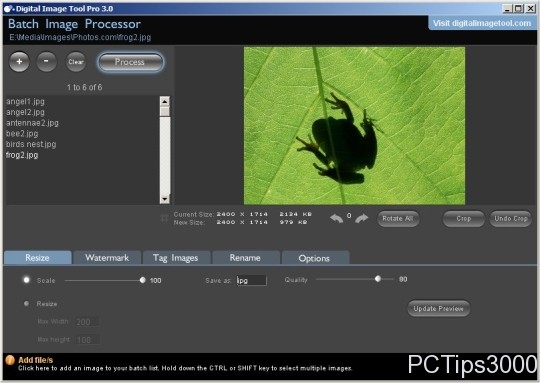Image resolution: width=540 pixels, height=383 pixels.
Task: Click the Update Preview button
Action: tap(438, 309)
